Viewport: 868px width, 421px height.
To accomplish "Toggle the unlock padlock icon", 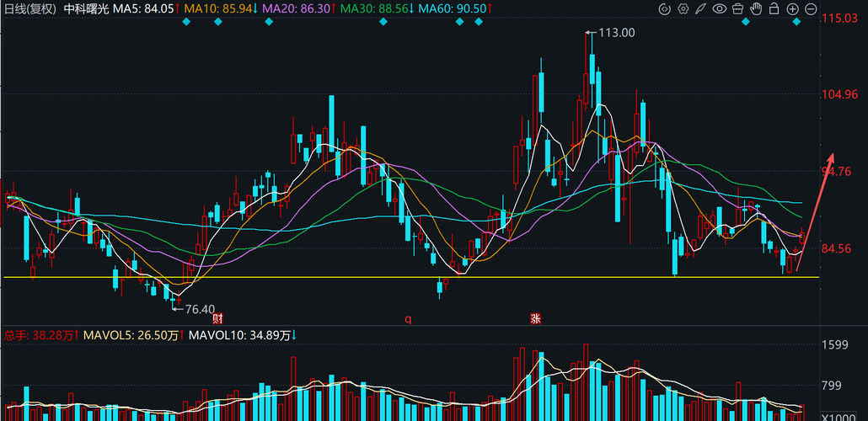I will pos(774,9).
